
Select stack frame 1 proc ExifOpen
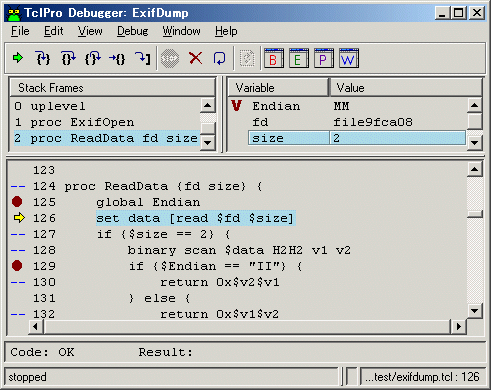106,122
